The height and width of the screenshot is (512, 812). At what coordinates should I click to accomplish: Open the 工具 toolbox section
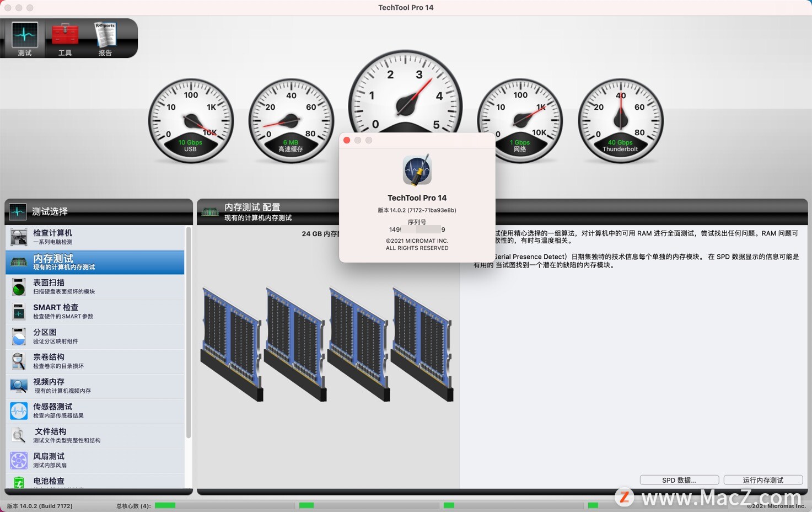coord(65,39)
